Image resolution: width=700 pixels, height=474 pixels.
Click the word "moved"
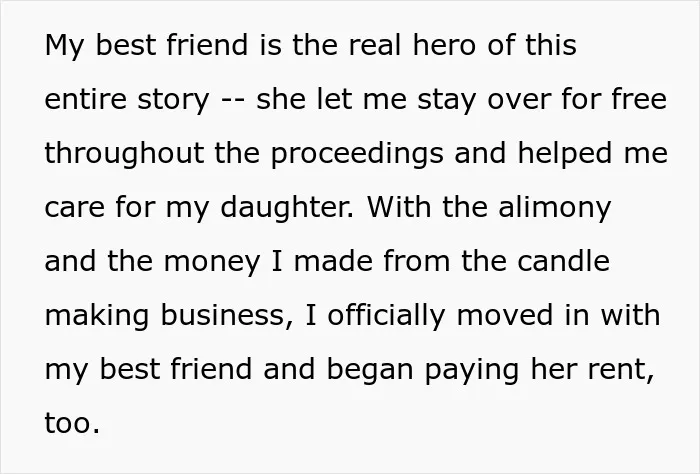click(x=505, y=315)
